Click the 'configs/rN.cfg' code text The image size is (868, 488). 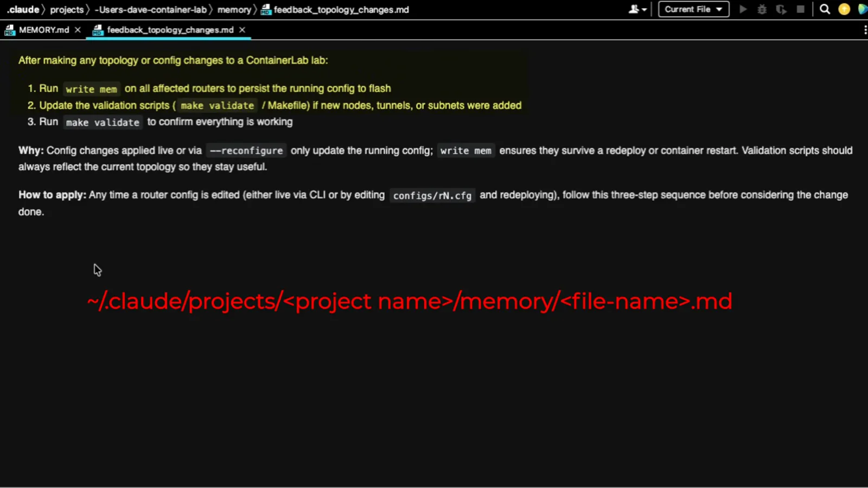(432, 195)
